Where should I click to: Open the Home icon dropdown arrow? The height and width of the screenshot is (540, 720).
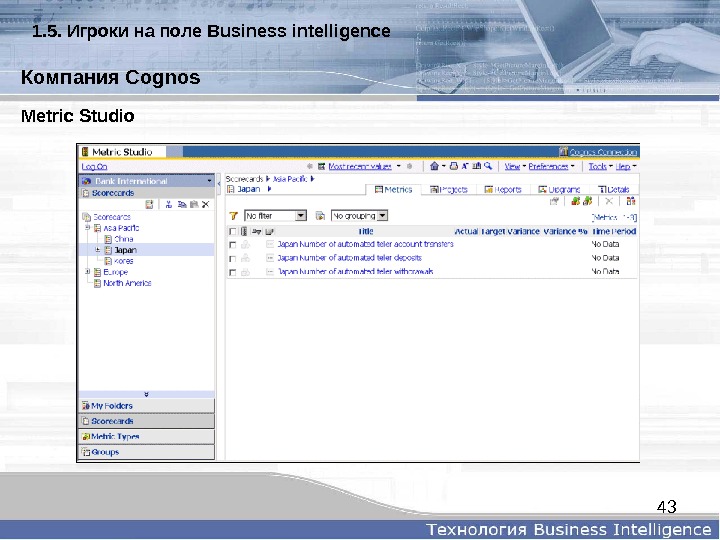[x=444, y=166]
